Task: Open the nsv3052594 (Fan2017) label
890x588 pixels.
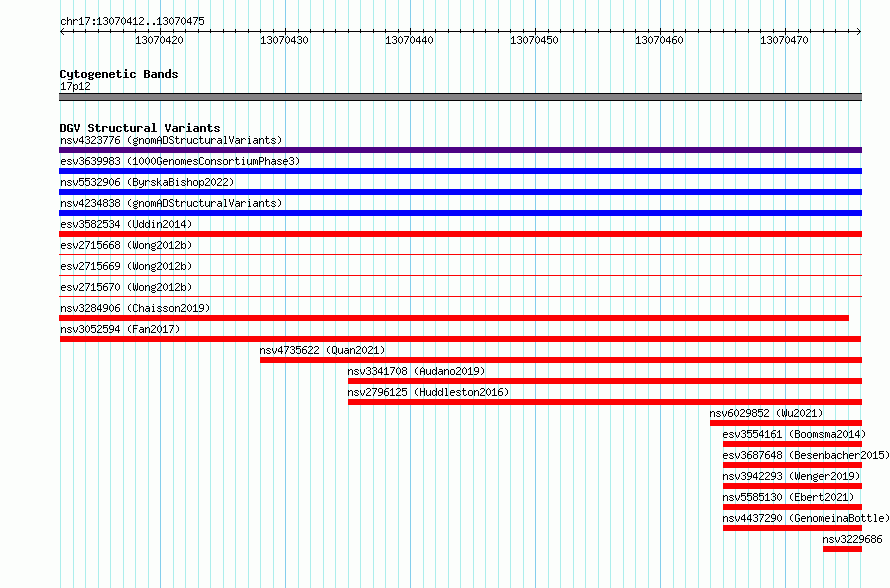Action: (120, 329)
